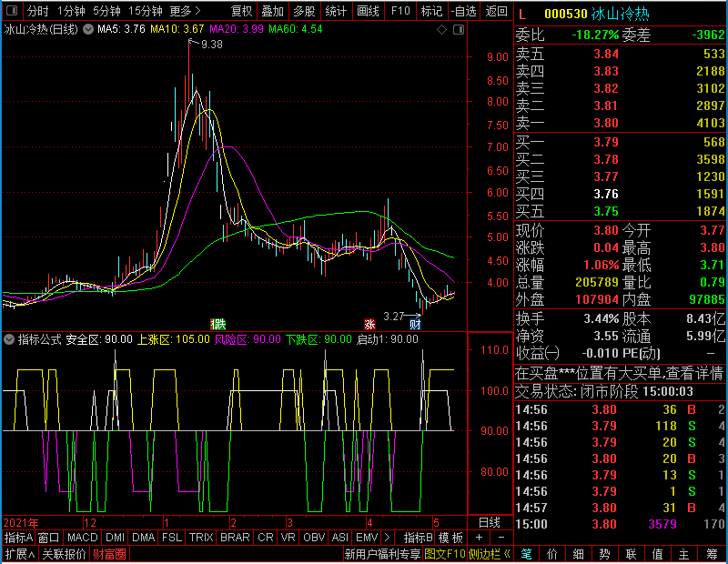Switch the indicator to EMV
Image resolution: width=728 pixels, height=564 pixels.
pos(367,538)
